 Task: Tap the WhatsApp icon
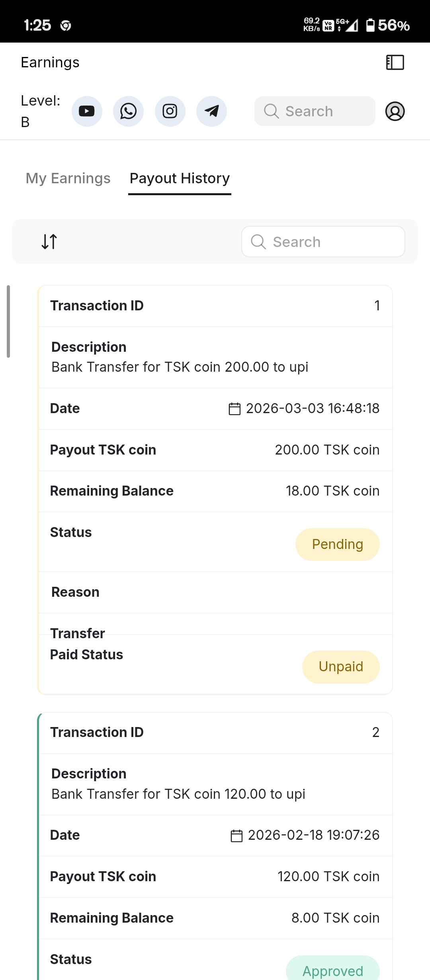128,111
